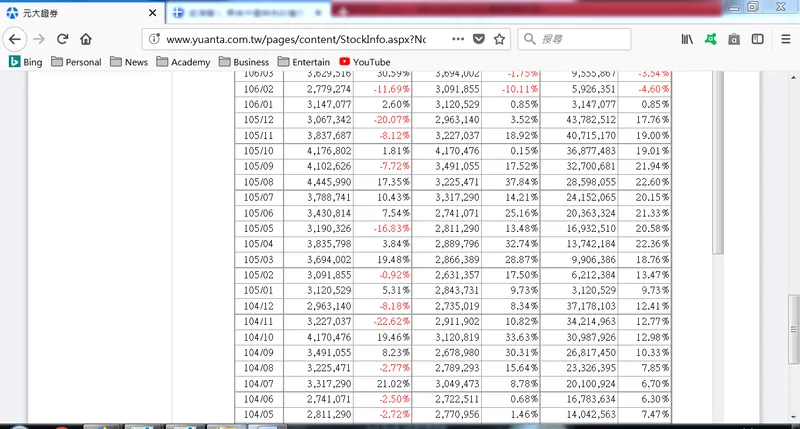The height and width of the screenshot is (429, 800).
Task: Click the value 37,178,103
Action: coord(591,306)
